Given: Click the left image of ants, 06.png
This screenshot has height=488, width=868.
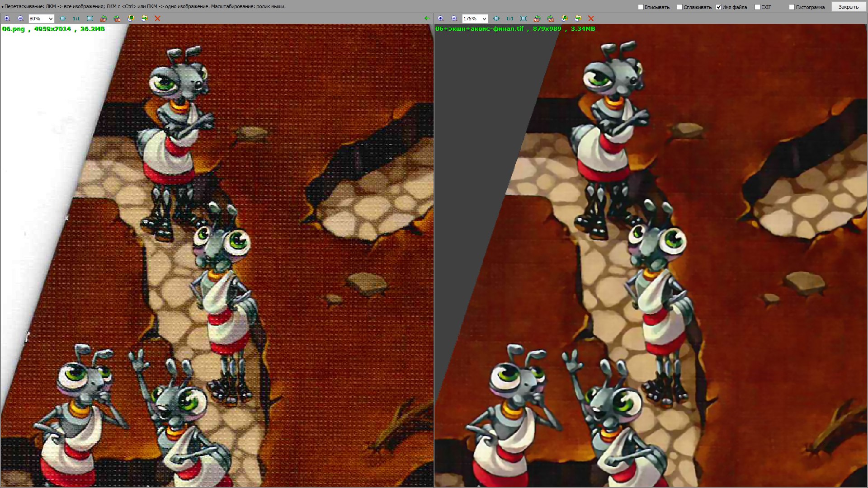Looking at the screenshot, I should [217, 256].
